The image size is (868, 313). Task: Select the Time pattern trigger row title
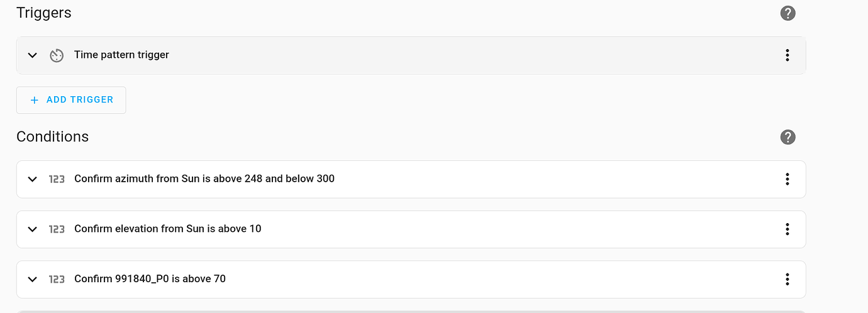[x=121, y=55]
